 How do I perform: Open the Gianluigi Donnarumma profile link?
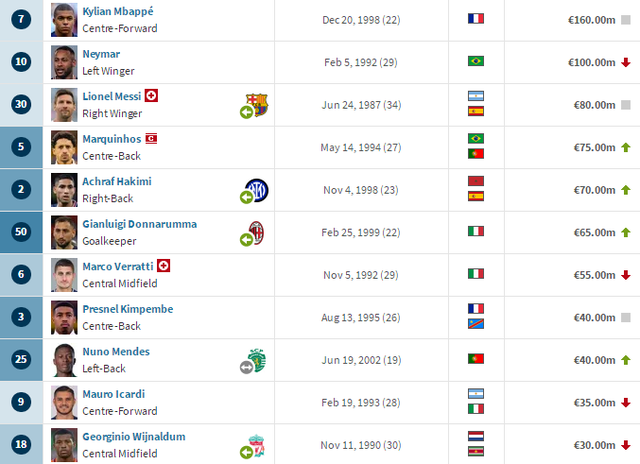(140, 224)
